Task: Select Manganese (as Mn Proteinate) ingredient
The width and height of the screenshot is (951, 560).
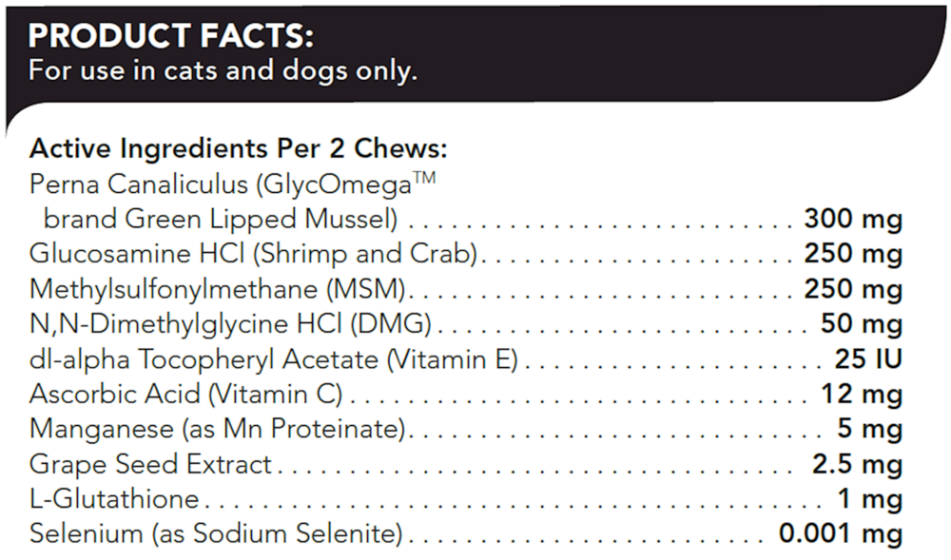Action: (219, 429)
